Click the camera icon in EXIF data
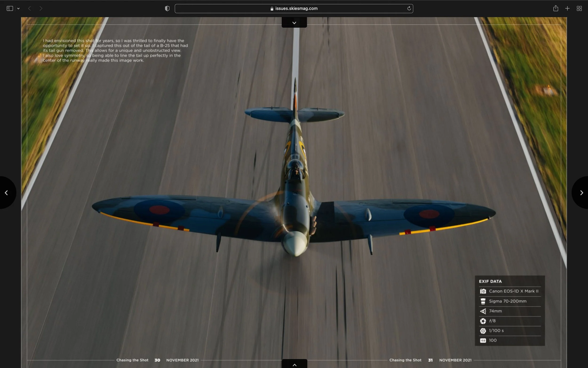The width and height of the screenshot is (588, 368). (483, 291)
